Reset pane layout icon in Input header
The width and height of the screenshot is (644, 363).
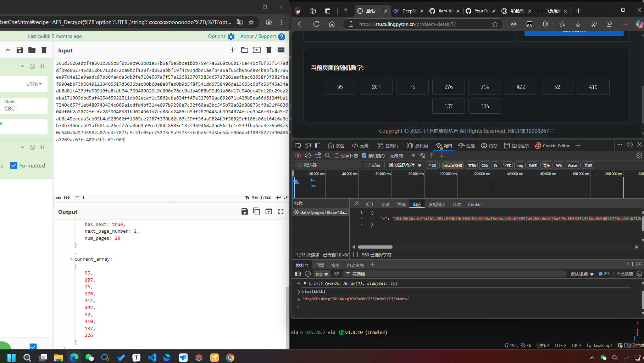[x=281, y=50]
